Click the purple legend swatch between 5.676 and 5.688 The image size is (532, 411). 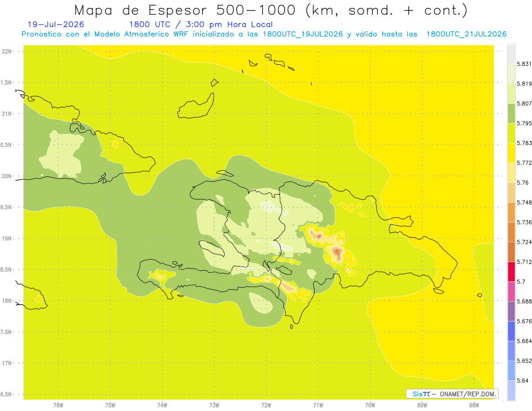(511, 311)
